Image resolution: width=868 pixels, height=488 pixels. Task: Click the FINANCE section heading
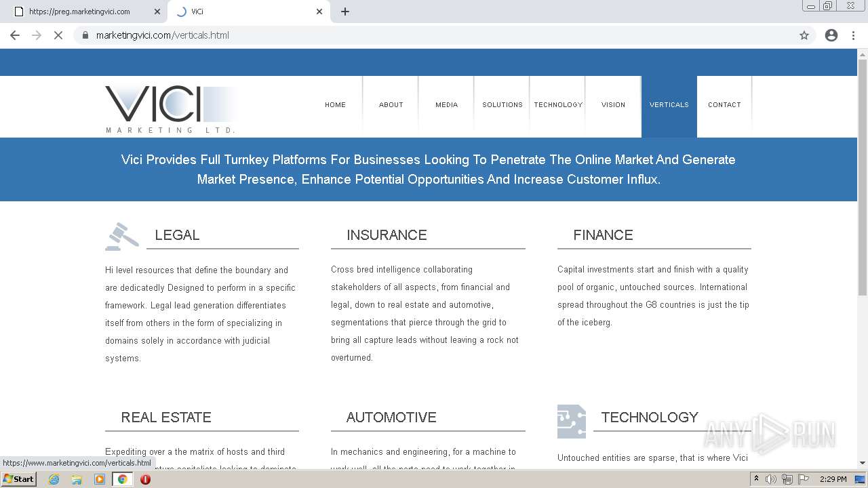pyautogui.click(x=603, y=235)
